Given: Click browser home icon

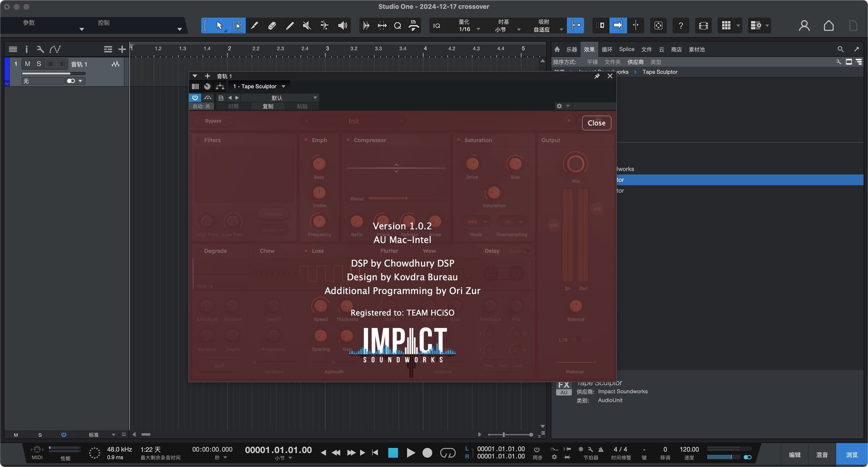Looking at the screenshot, I should pyautogui.click(x=557, y=49).
